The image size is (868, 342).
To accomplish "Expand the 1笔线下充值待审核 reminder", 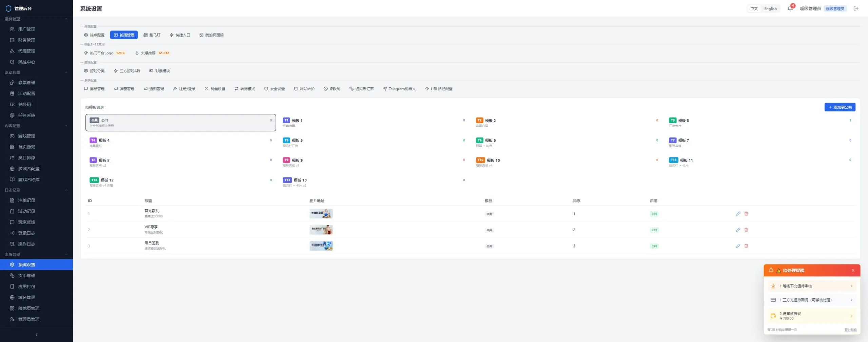I will [812, 286].
